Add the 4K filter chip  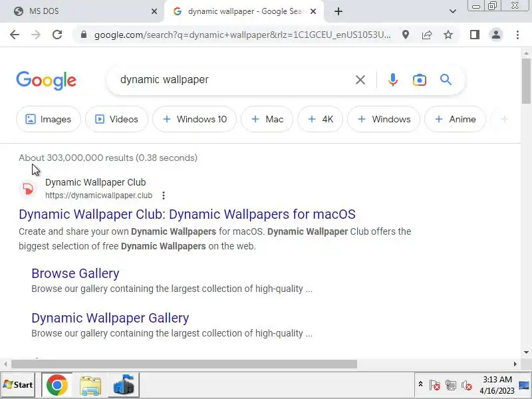click(321, 119)
